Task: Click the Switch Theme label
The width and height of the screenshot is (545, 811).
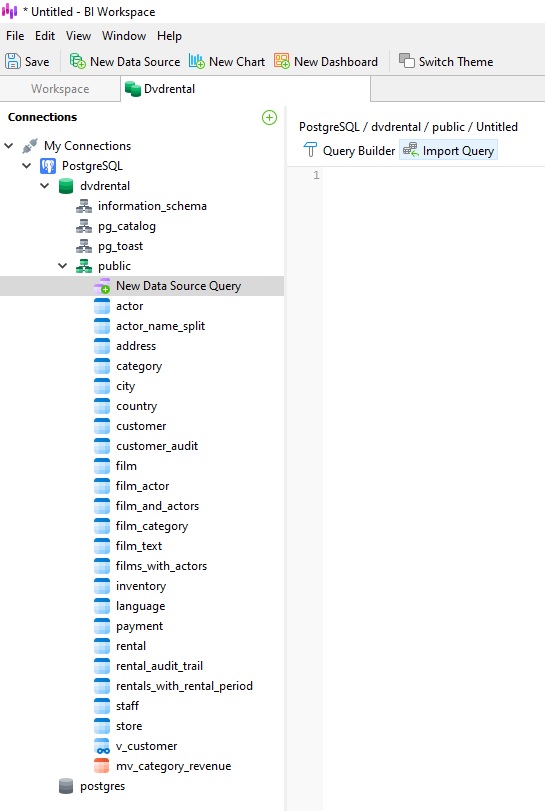Action: click(x=456, y=62)
